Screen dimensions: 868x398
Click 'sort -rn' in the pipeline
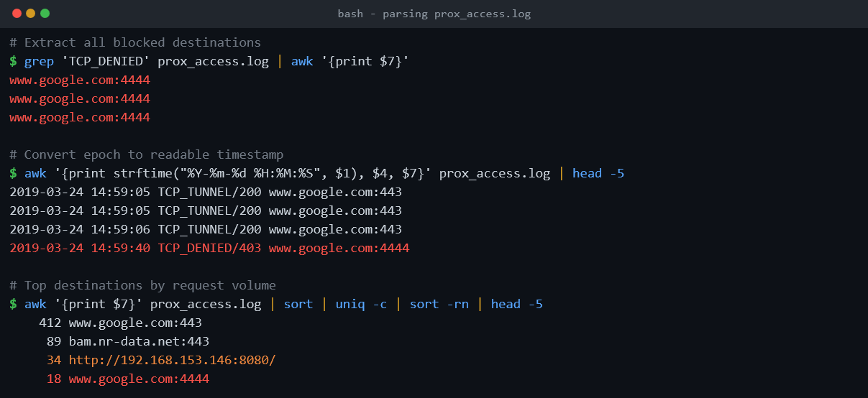click(x=439, y=304)
